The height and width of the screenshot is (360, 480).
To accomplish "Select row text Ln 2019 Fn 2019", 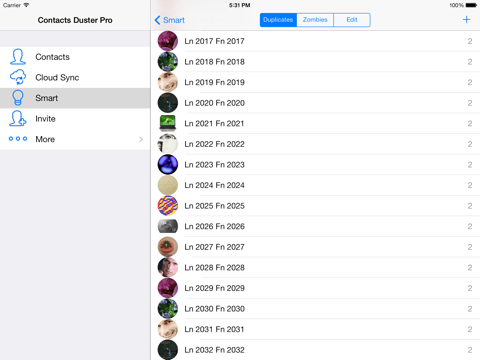I will coord(214,82).
